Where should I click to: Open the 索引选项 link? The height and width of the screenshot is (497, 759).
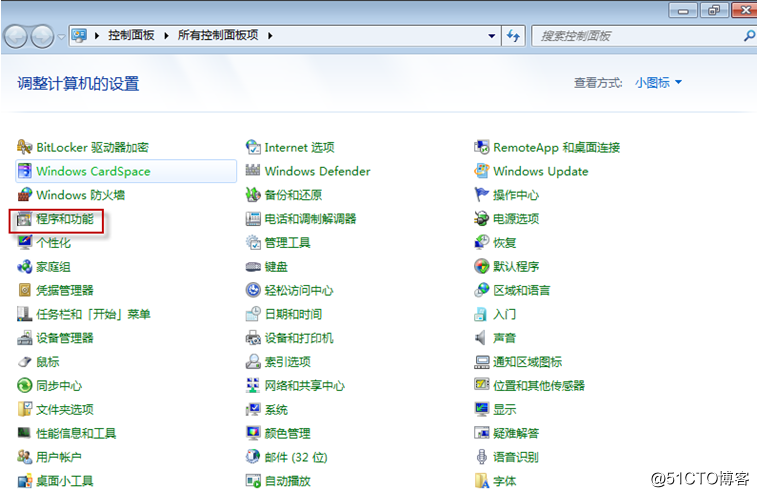[288, 361]
